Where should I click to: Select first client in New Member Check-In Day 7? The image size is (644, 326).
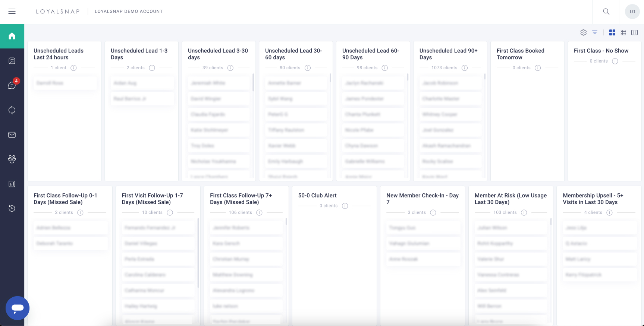click(423, 228)
